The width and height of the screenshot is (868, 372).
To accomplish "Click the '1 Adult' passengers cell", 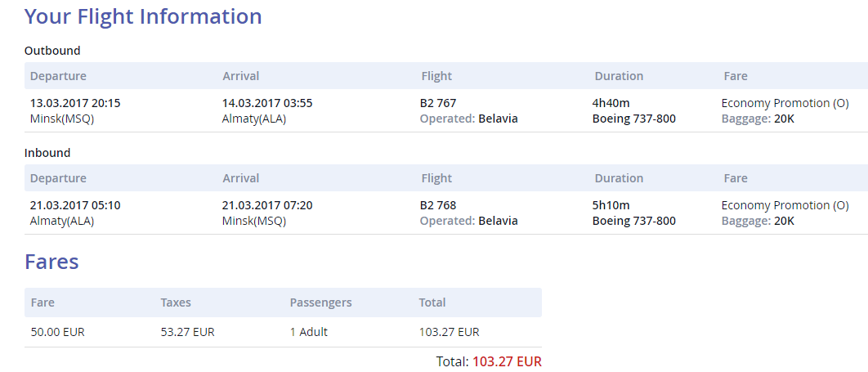I will tap(309, 332).
